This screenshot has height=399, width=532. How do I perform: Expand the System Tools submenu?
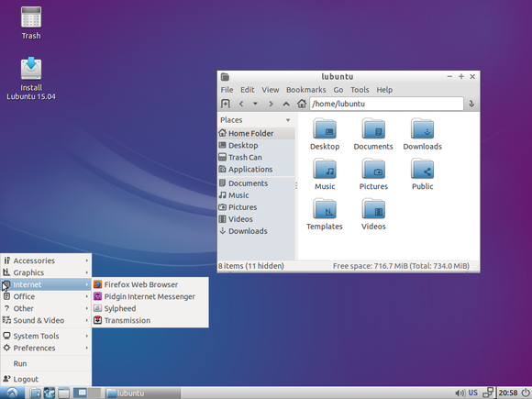[46, 336]
